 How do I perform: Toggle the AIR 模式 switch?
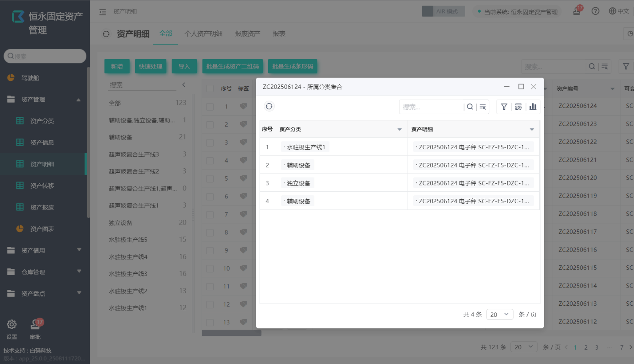[443, 11]
